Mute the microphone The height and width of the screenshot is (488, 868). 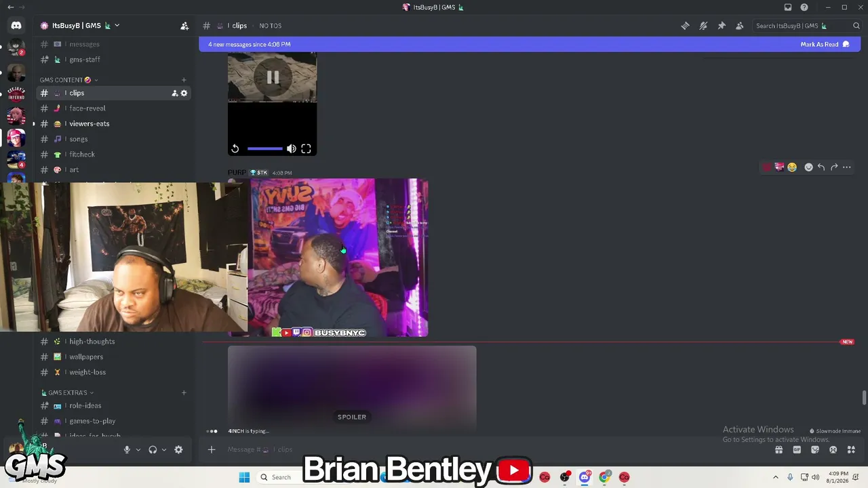click(x=127, y=449)
